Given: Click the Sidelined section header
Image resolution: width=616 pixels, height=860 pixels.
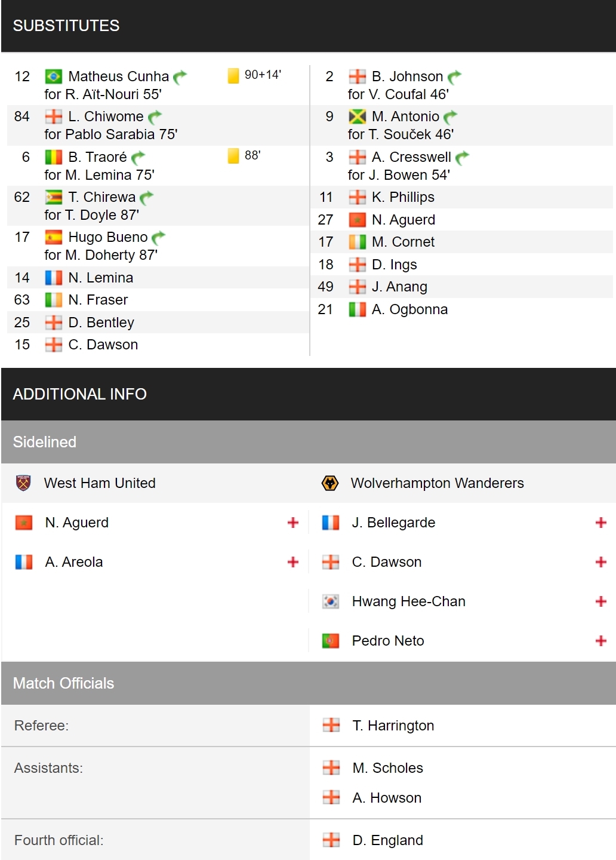Looking at the screenshot, I should click(x=309, y=442).
